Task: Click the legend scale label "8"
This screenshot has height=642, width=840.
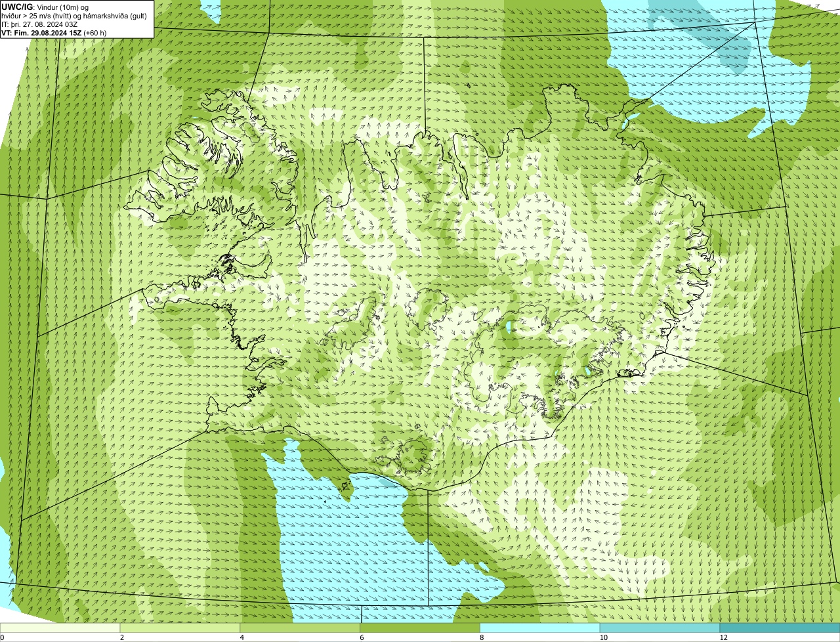Action: (x=482, y=637)
